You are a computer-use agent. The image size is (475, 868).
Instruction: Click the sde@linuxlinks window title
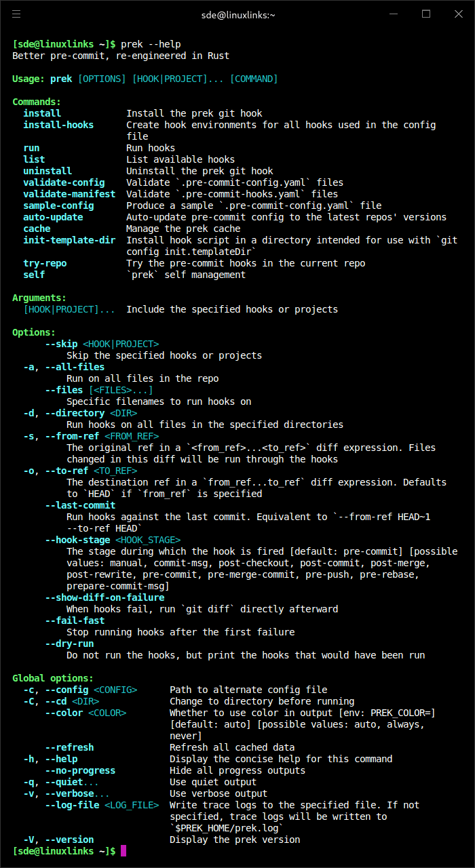tap(237, 14)
